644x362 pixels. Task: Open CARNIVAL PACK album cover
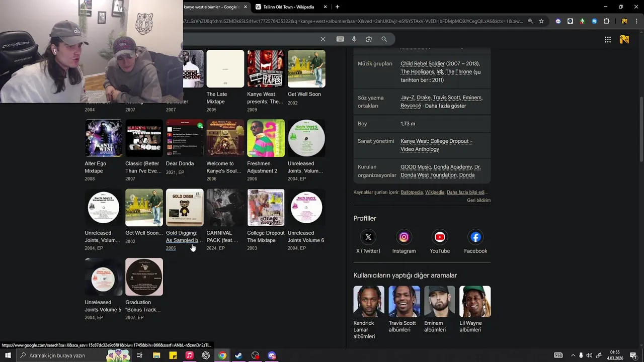tap(225, 208)
